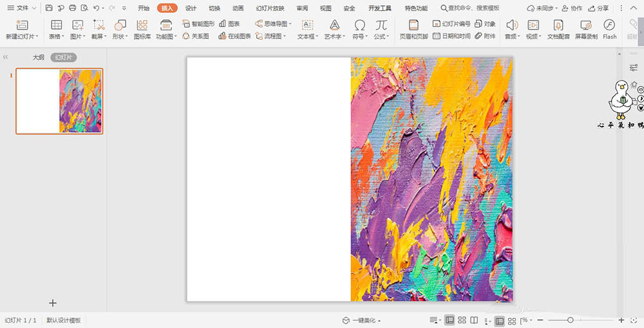
Task: Click the Save icon in quick access toolbar
Action: pyautogui.click(x=49, y=8)
